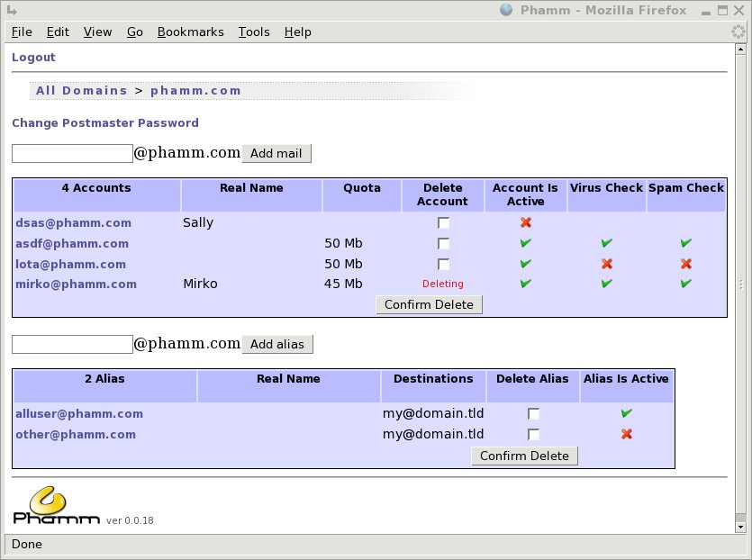752x560 pixels.
Task: Click the green spam check mark for mirko@phamm.com
Action: (x=686, y=284)
